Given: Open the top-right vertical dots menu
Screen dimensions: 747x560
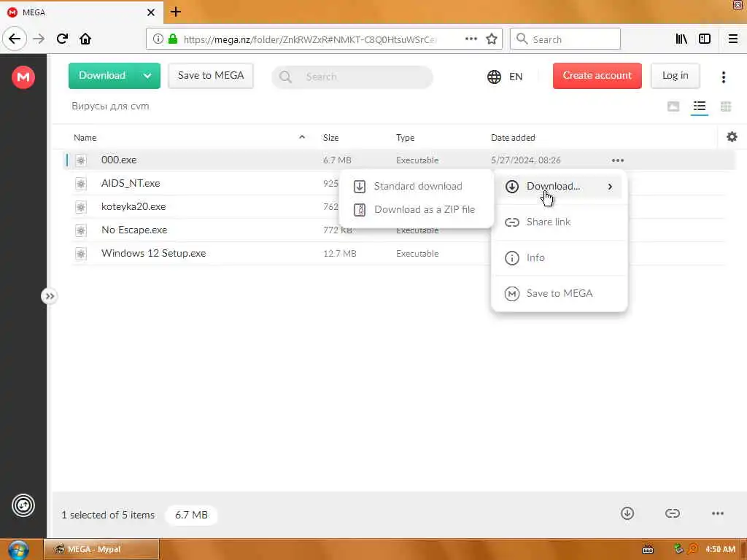Looking at the screenshot, I should (x=723, y=77).
